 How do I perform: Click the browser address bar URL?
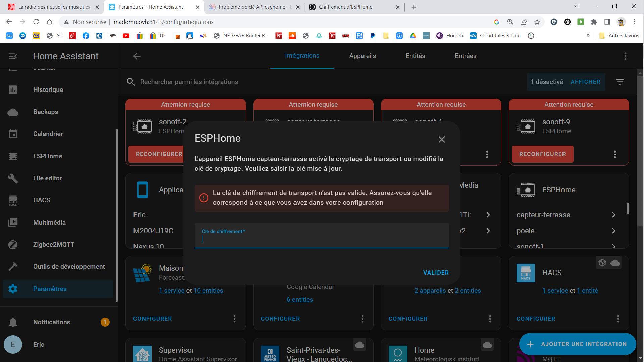(164, 22)
